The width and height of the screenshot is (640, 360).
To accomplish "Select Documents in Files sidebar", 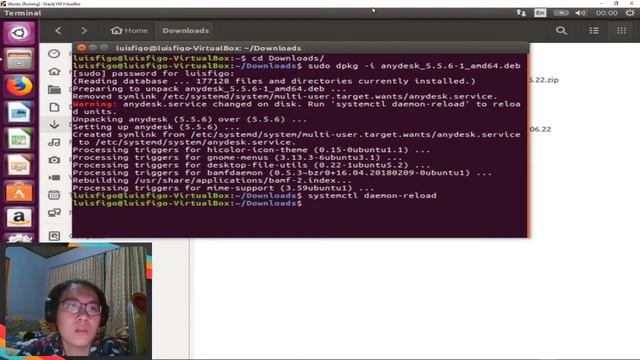I will (54, 107).
